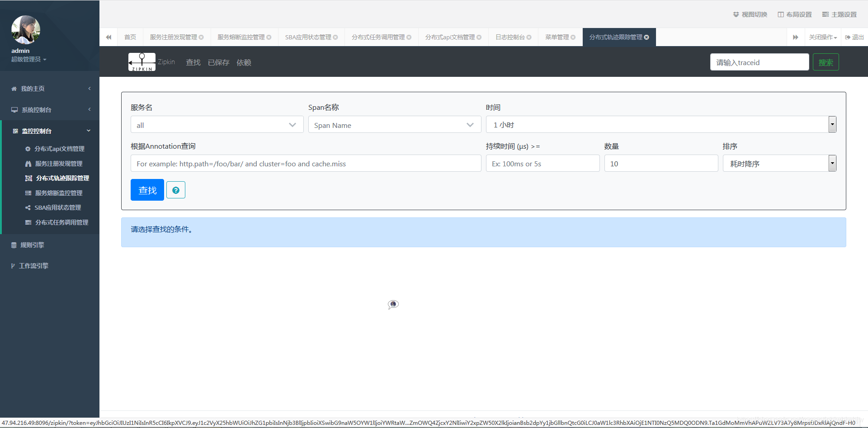Open 主题设置 theme settings
This screenshot has height=428, width=868.
(x=840, y=14)
